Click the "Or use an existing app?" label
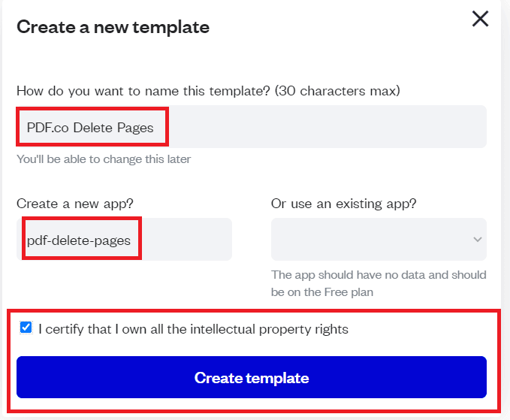 pos(343,204)
